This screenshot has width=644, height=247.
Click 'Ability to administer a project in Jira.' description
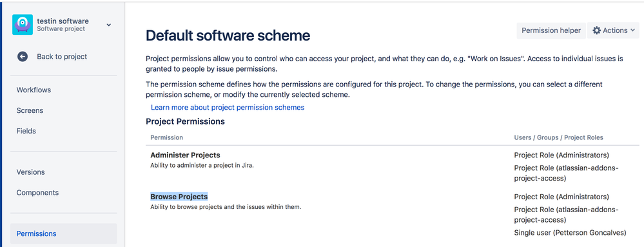pyautogui.click(x=202, y=166)
